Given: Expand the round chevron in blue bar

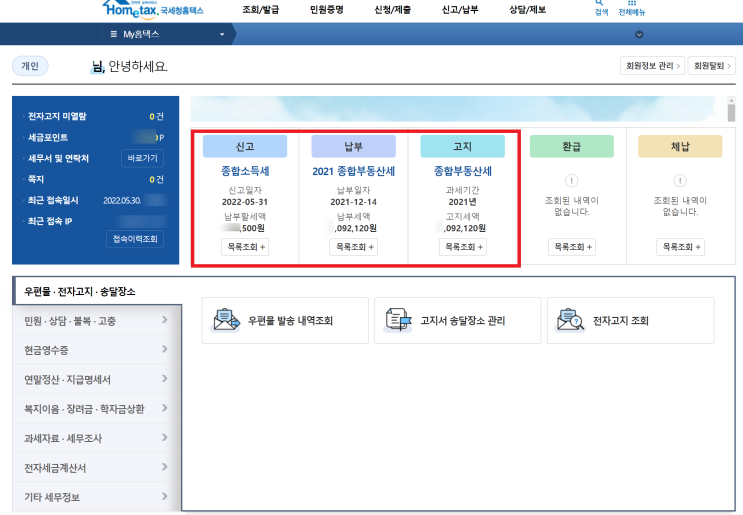Looking at the screenshot, I should (639, 35).
